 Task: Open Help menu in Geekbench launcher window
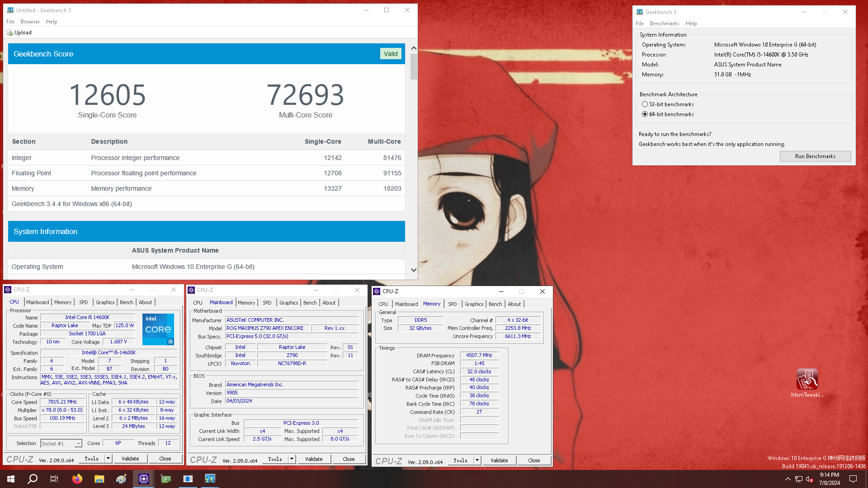tap(691, 23)
